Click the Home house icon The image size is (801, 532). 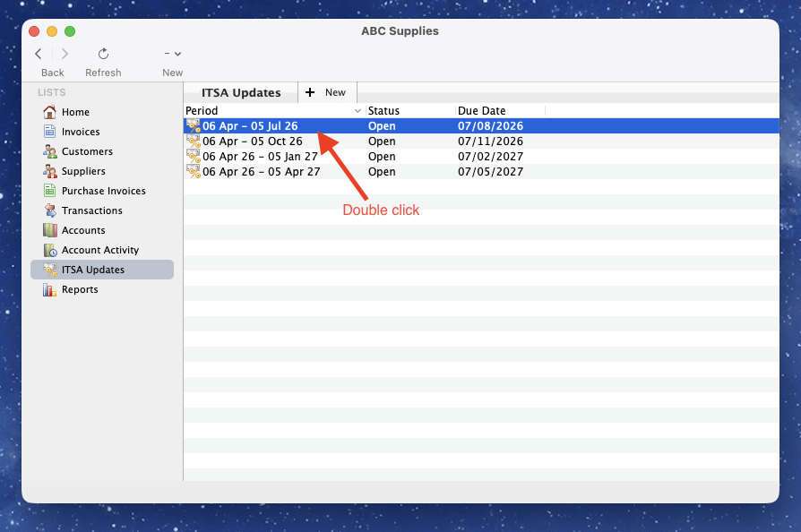[x=49, y=112]
